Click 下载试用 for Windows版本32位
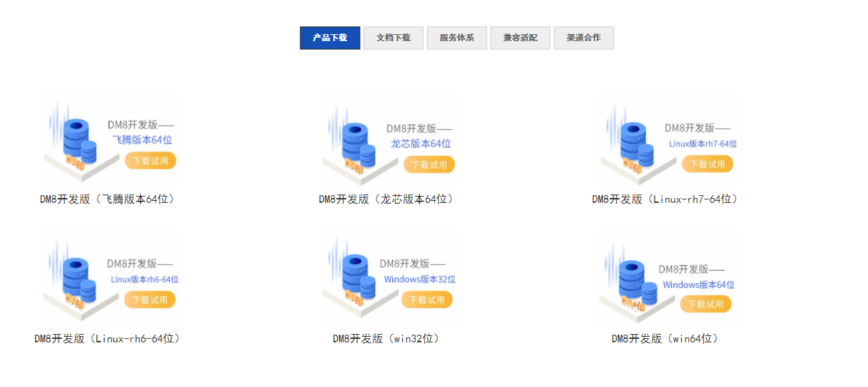868x387 pixels. (x=427, y=300)
